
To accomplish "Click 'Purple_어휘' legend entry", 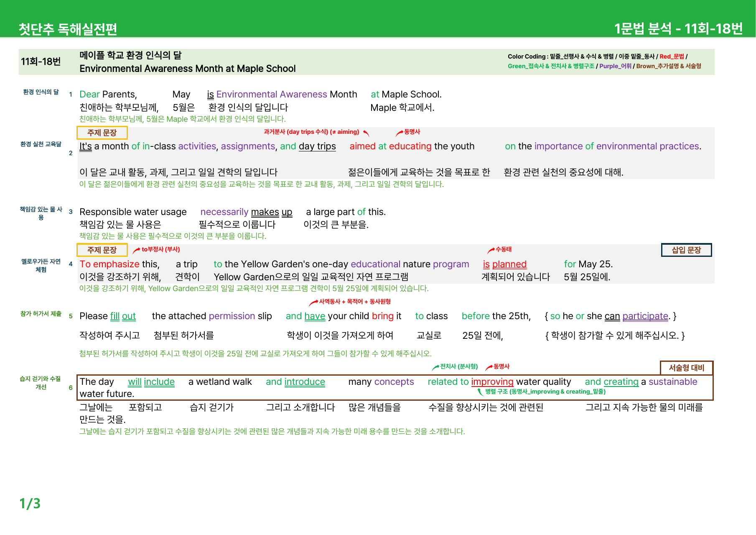I will tap(615, 66).
